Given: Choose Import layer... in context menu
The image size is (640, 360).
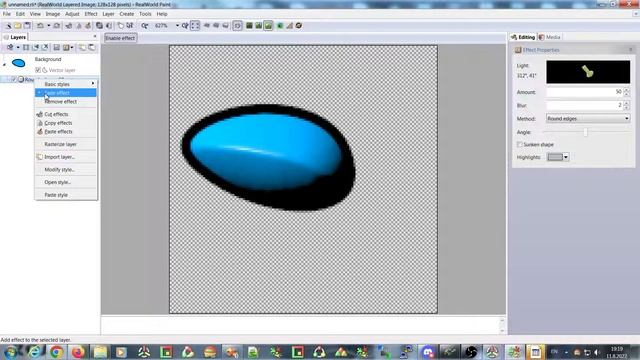Looking at the screenshot, I should click(x=66, y=157).
